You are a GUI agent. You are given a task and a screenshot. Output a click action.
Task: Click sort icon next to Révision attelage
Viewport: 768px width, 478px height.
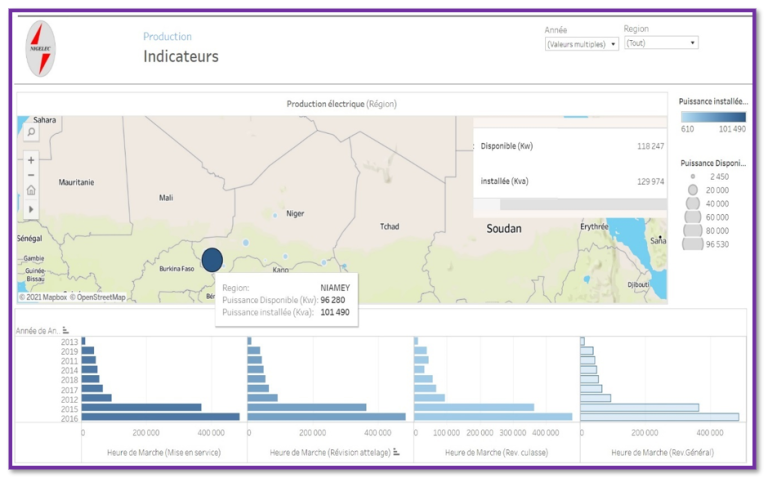397,452
